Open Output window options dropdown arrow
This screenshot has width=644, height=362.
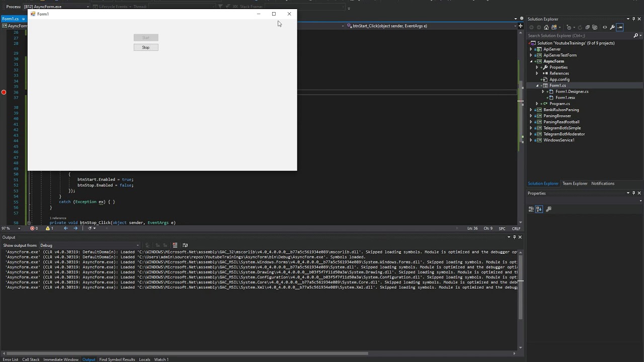[x=509, y=237]
